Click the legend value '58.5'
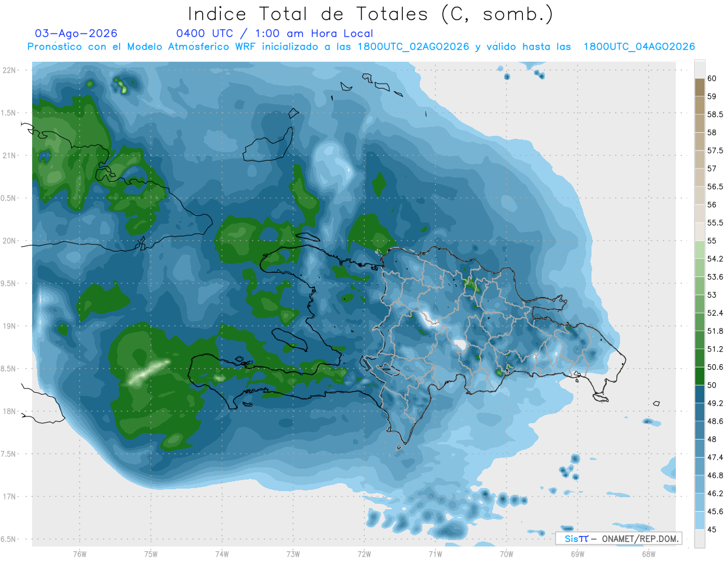Viewport: 728px width, 562px height. point(716,115)
